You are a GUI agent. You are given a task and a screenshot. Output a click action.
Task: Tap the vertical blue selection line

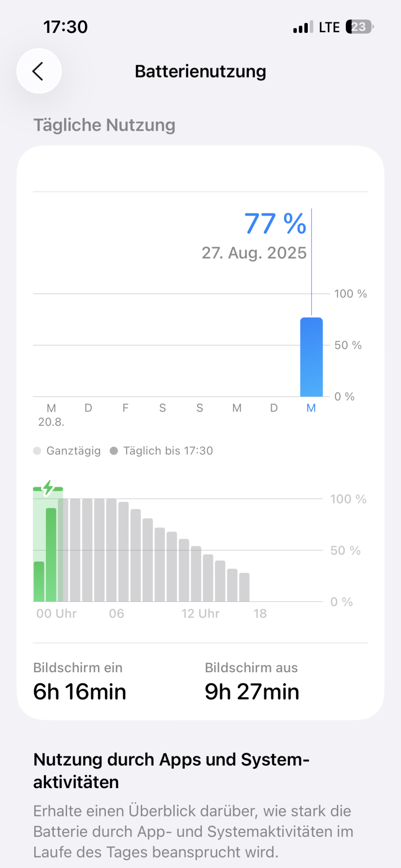click(311, 262)
